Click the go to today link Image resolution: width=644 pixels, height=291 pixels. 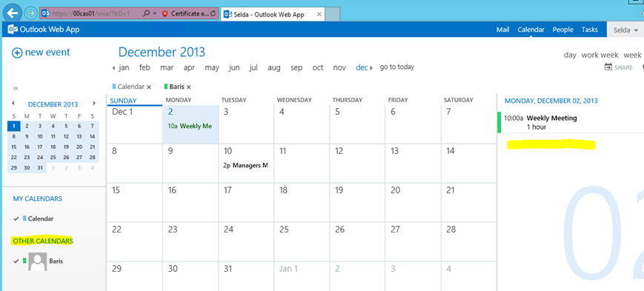[x=396, y=67]
